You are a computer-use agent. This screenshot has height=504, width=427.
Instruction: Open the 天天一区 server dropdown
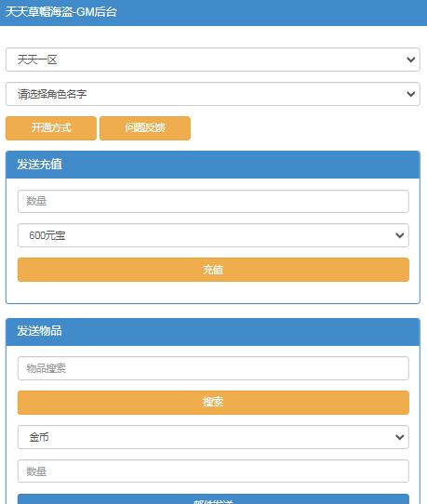[x=213, y=60]
